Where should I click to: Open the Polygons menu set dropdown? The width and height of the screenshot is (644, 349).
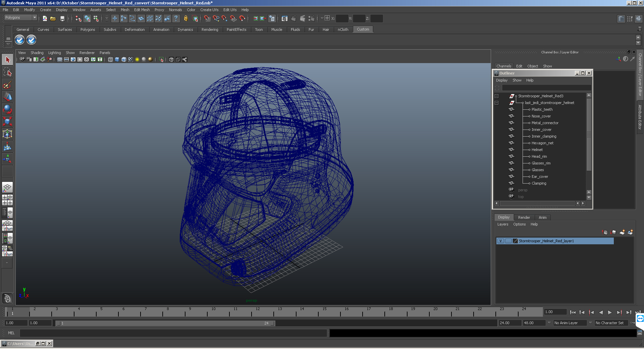click(20, 17)
